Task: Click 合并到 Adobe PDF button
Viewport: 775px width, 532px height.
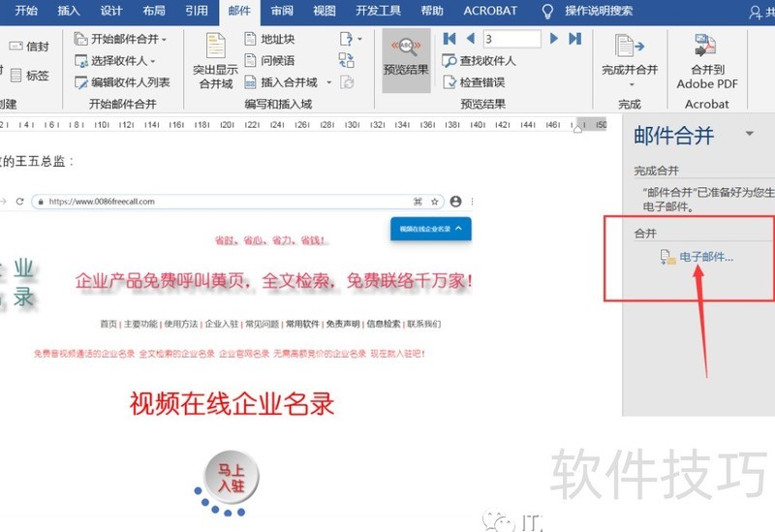Action: (707, 62)
